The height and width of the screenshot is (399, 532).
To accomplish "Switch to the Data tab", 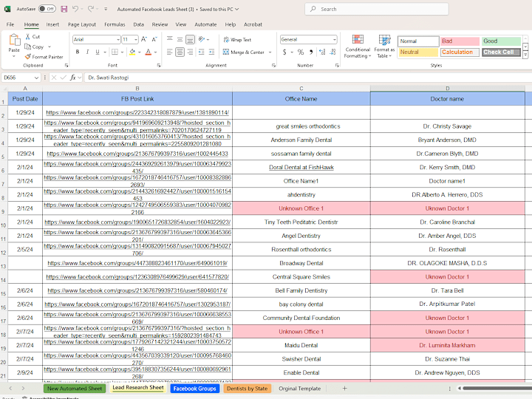I will coord(138,24).
